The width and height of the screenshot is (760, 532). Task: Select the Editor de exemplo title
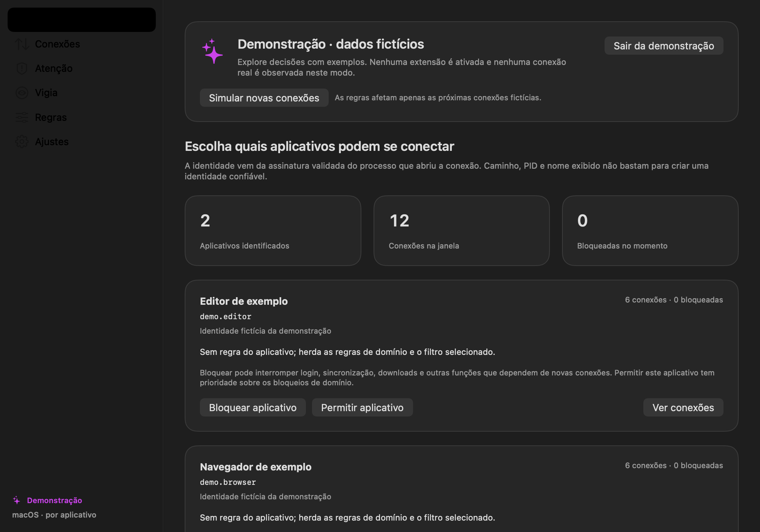[244, 301]
